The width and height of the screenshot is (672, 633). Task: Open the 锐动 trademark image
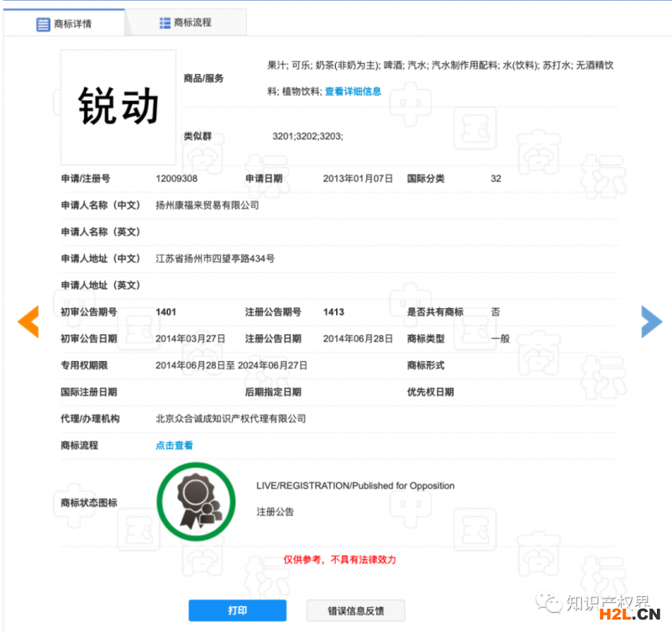118,107
